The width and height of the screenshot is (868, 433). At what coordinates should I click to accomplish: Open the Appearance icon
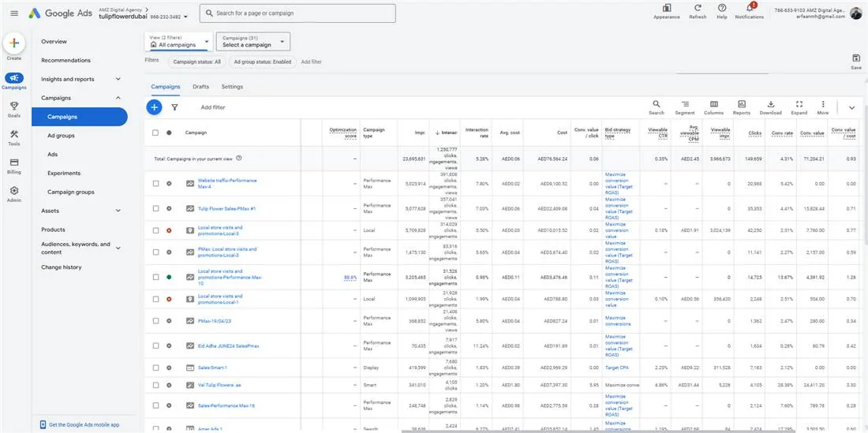(x=667, y=8)
